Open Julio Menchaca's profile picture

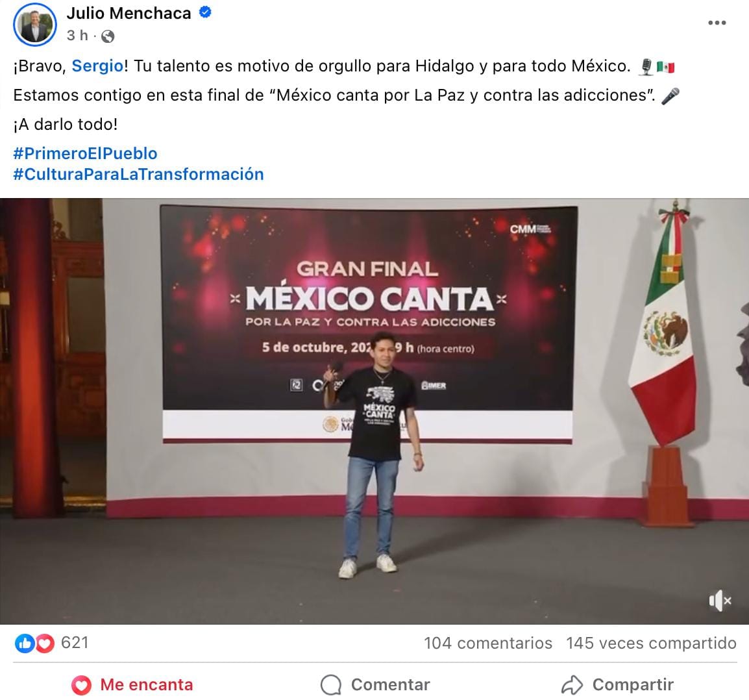coord(35,25)
